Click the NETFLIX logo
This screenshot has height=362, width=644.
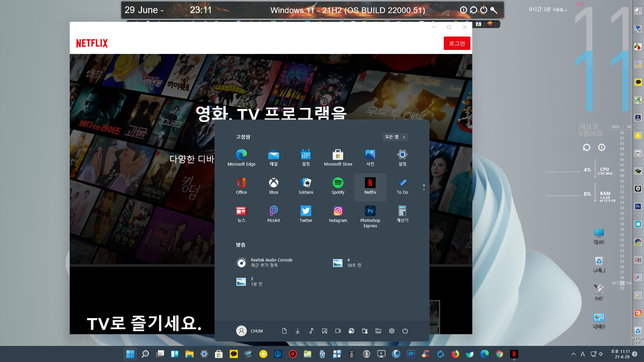pos(92,43)
